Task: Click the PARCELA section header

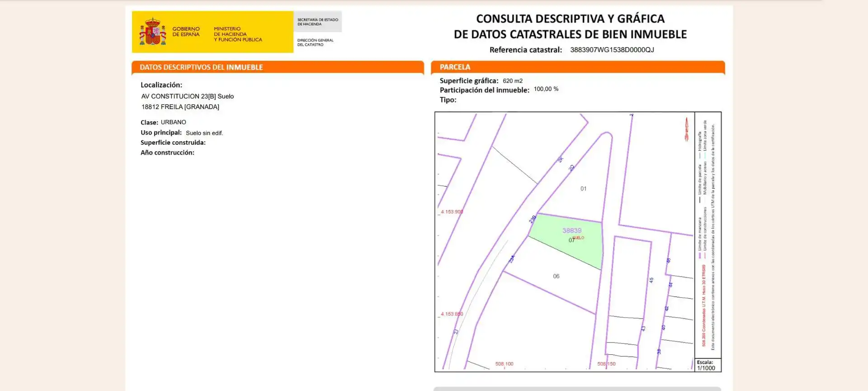Action: pyautogui.click(x=455, y=67)
